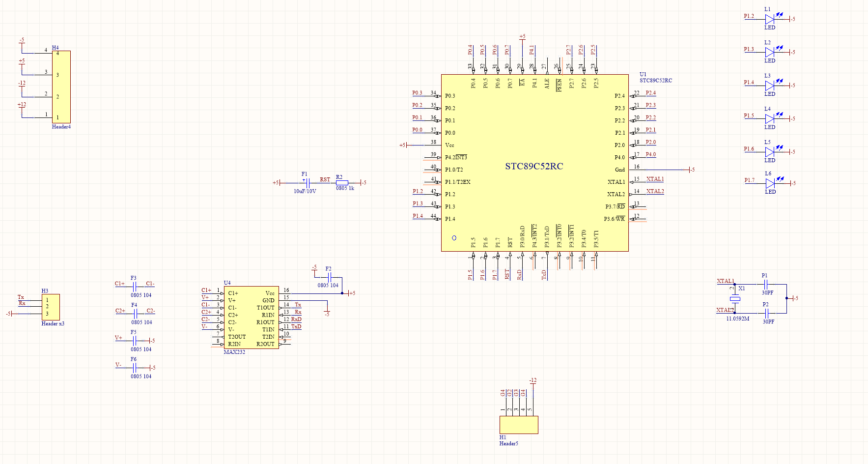
Task: Select capacitor F6 symbol on V- net
Action: 135,368
